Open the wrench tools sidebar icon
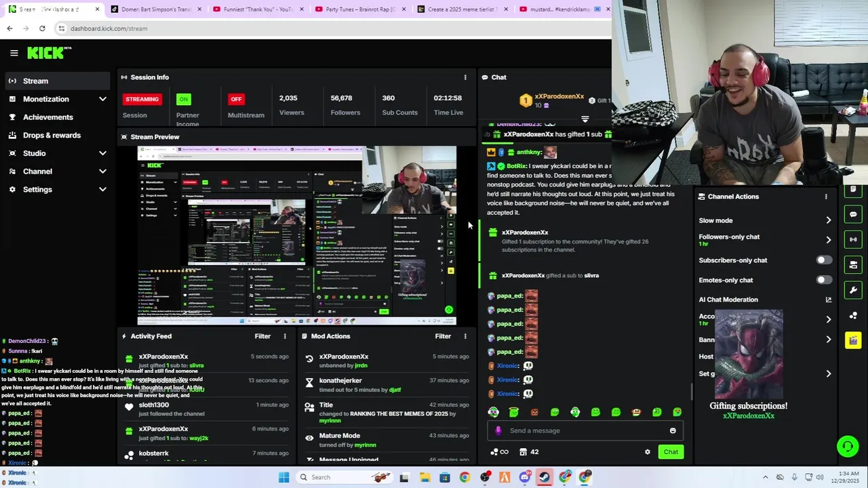 (853, 290)
